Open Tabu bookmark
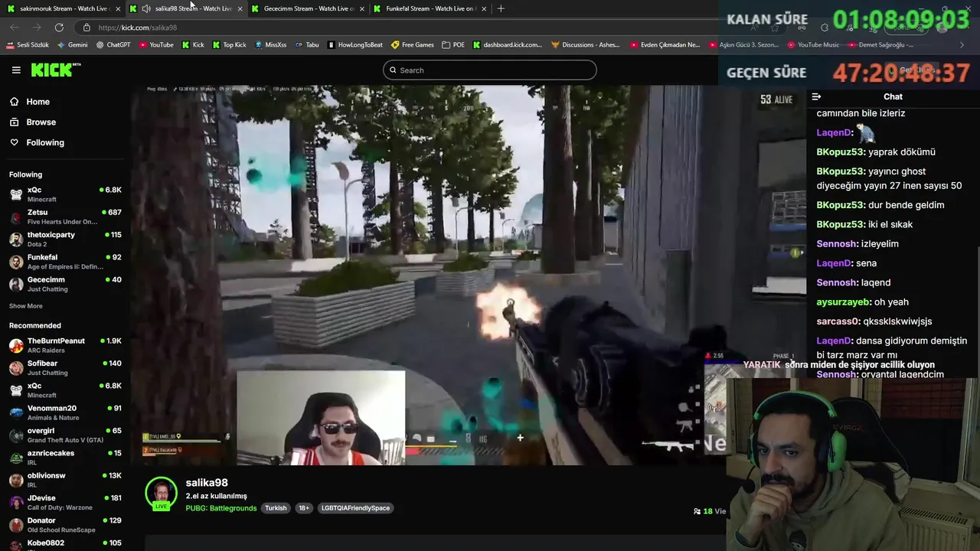The image size is (980, 551). coord(306,45)
